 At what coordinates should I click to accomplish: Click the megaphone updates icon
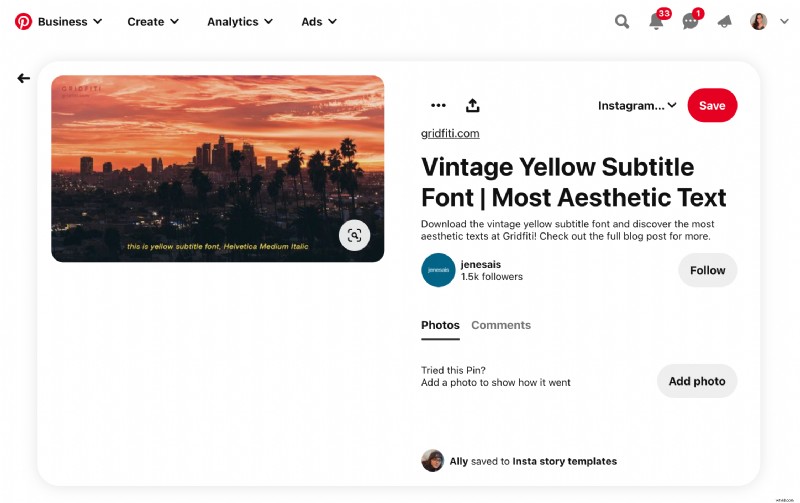tap(724, 21)
